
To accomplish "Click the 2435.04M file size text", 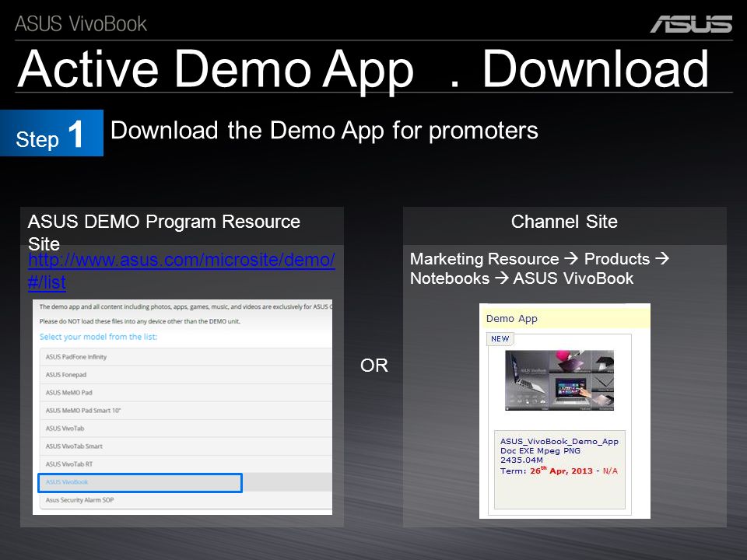I will point(521,460).
